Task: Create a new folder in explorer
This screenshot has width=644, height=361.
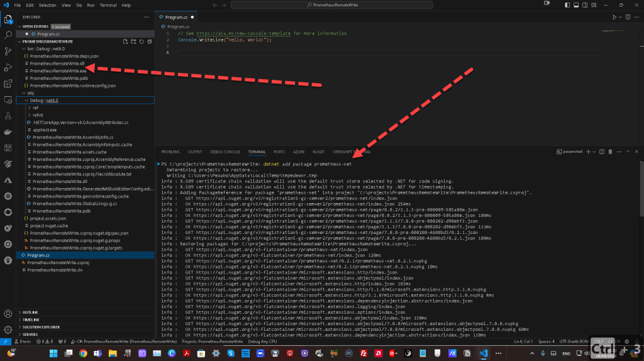Action: (133, 42)
